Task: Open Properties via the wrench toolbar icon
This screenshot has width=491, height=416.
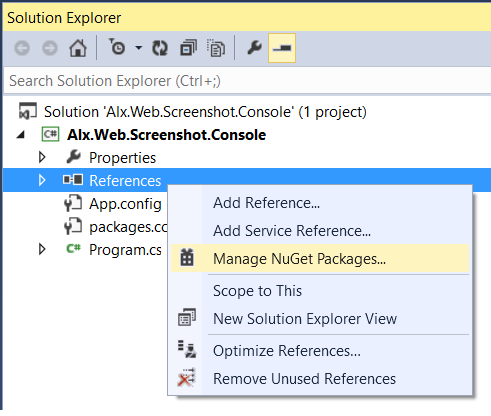Action: pyautogui.click(x=255, y=48)
